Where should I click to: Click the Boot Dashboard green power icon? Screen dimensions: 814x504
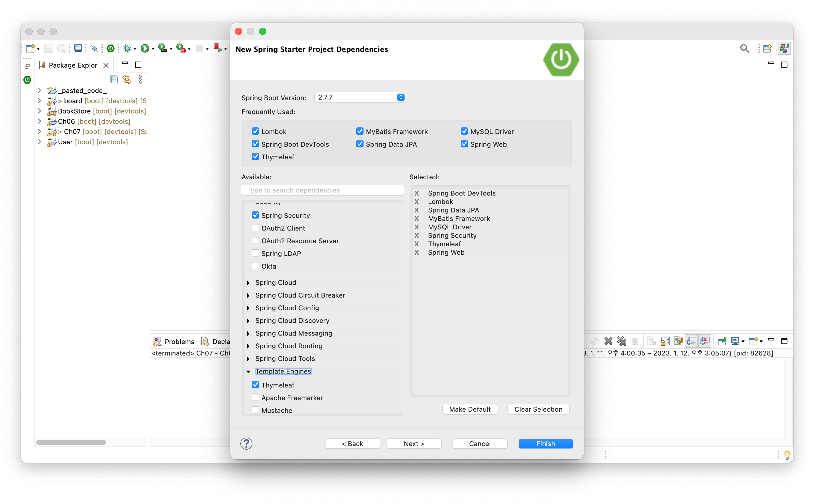tap(111, 49)
